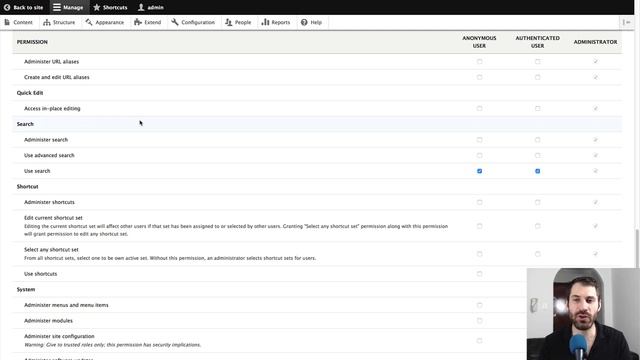Image resolution: width=640 pixels, height=360 pixels.
Task: Click the PERMISSION column header
Action: [32, 42]
